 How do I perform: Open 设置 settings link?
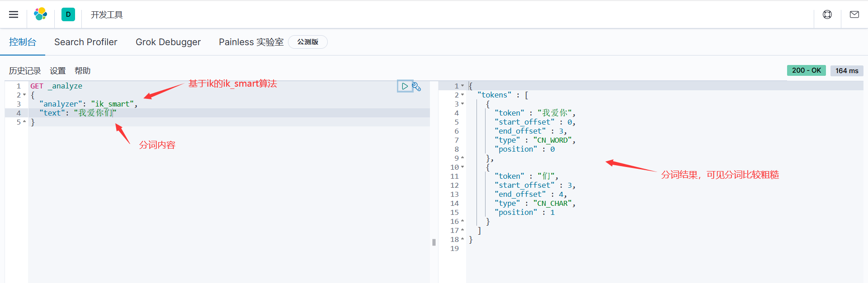57,71
